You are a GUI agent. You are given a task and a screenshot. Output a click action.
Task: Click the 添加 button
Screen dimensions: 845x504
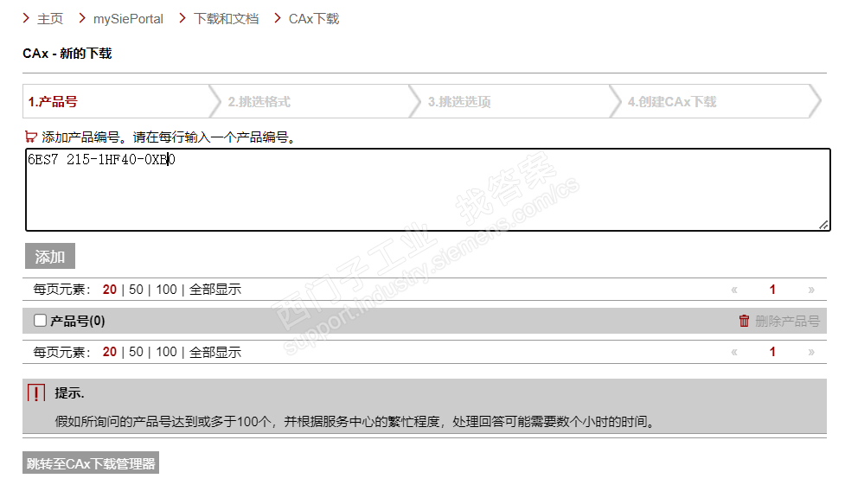coord(50,256)
